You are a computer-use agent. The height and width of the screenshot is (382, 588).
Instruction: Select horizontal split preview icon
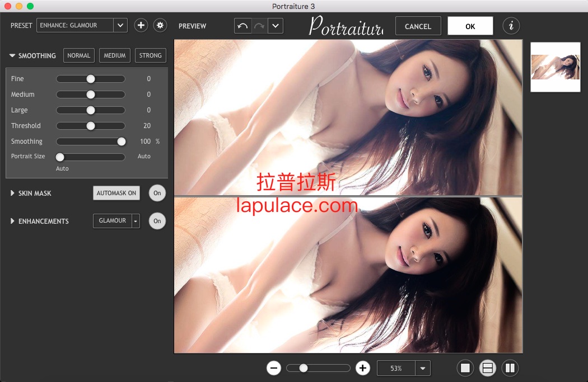click(488, 368)
